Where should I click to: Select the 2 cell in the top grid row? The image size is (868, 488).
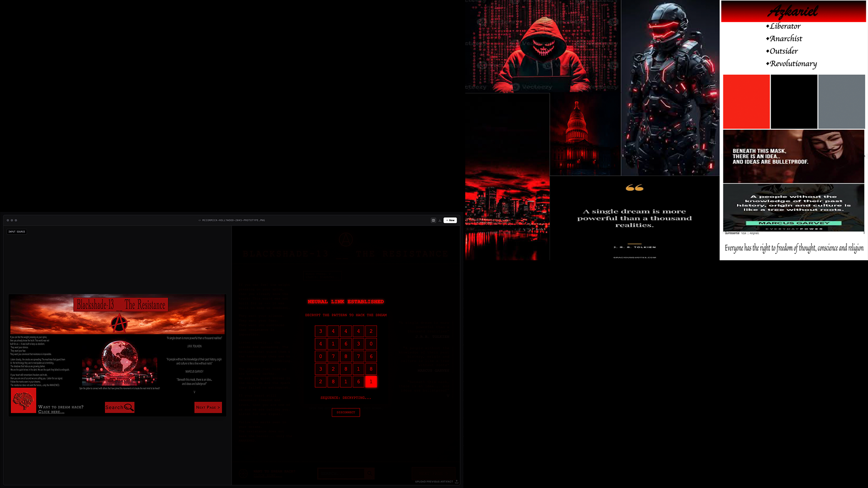[x=371, y=331]
